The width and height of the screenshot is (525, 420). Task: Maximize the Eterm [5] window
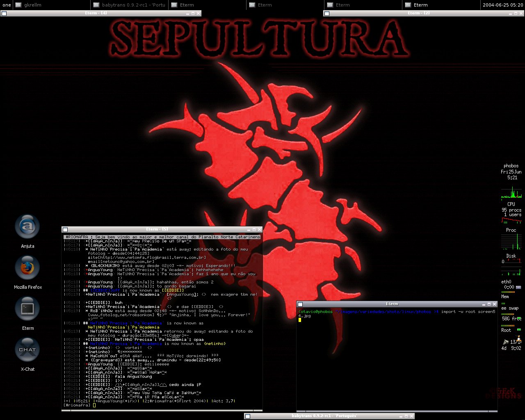(254, 230)
